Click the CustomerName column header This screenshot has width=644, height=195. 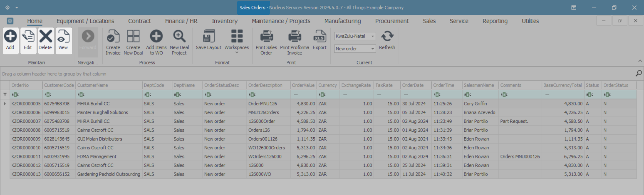tap(93, 85)
